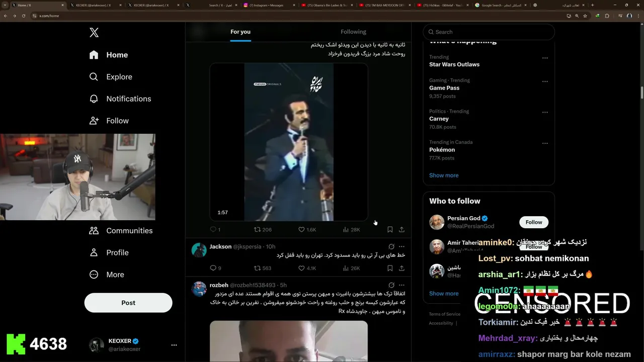The width and height of the screenshot is (644, 362).
Task: Open the tab search dropdown arrow
Action: click(x=6, y=5)
